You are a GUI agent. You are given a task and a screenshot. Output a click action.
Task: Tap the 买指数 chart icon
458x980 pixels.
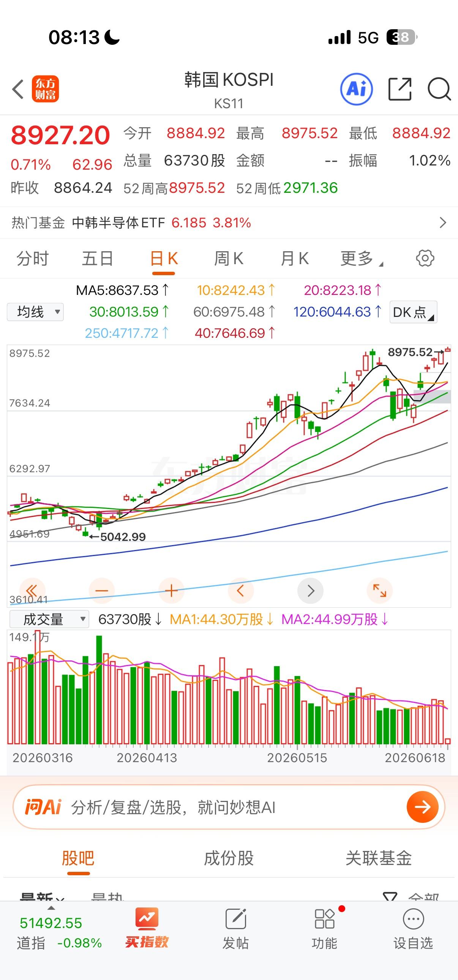[x=147, y=920]
